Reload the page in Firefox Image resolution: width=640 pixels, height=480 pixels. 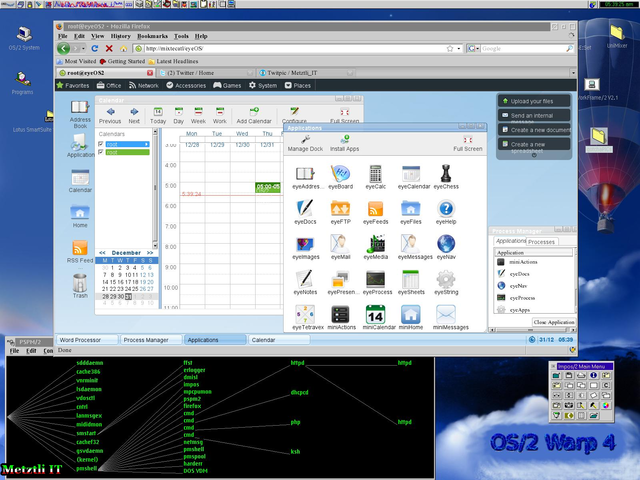point(95,49)
